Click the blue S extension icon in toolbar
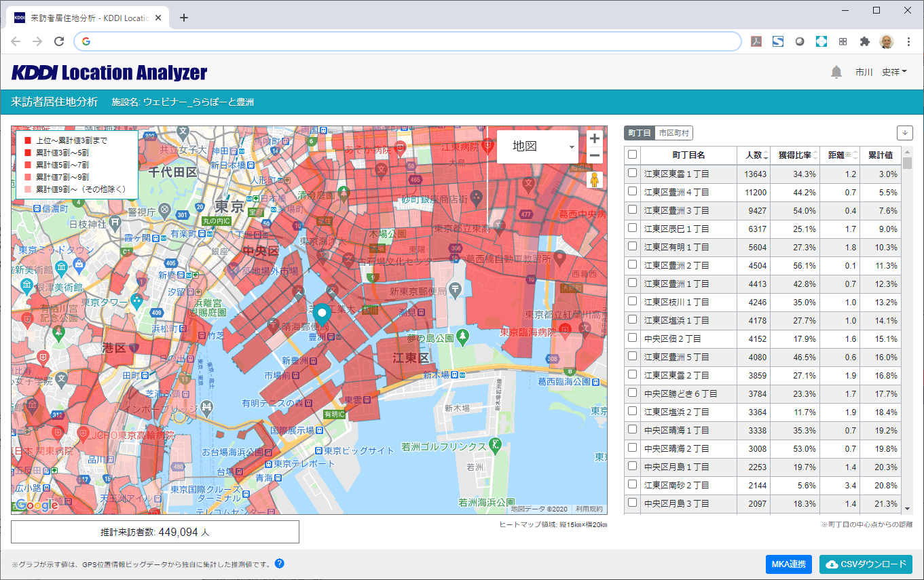Screen dimensions: 924x580 click(x=777, y=41)
